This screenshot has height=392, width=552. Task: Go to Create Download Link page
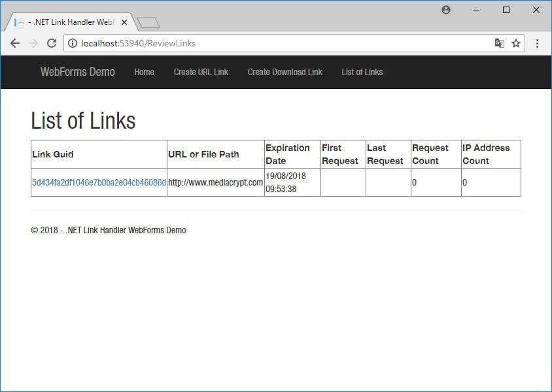point(285,72)
